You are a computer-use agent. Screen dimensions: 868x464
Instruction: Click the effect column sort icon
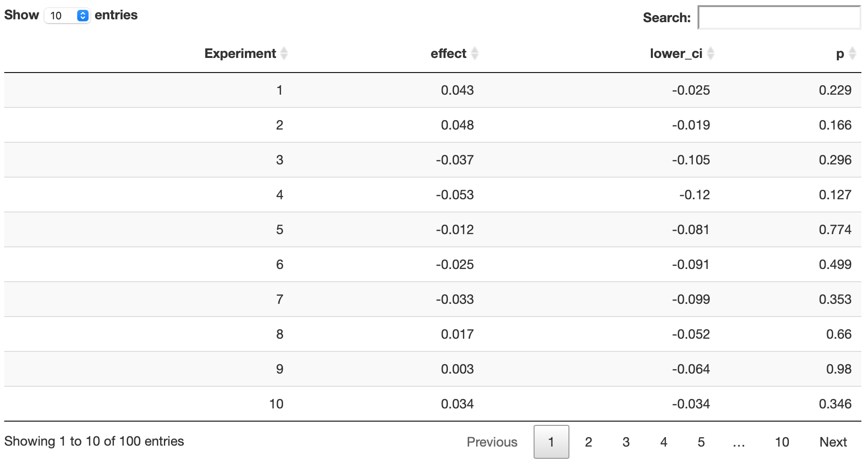(475, 54)
